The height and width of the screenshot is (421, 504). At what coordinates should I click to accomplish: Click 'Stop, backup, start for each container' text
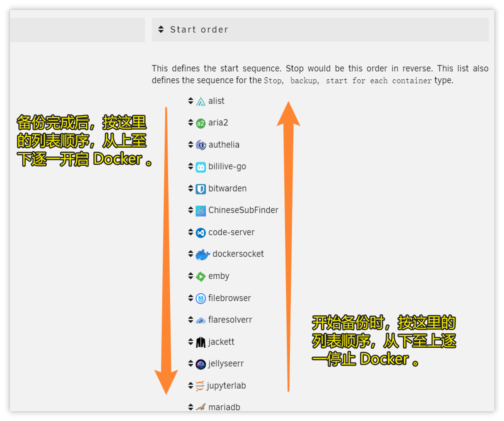coord(348,81)
